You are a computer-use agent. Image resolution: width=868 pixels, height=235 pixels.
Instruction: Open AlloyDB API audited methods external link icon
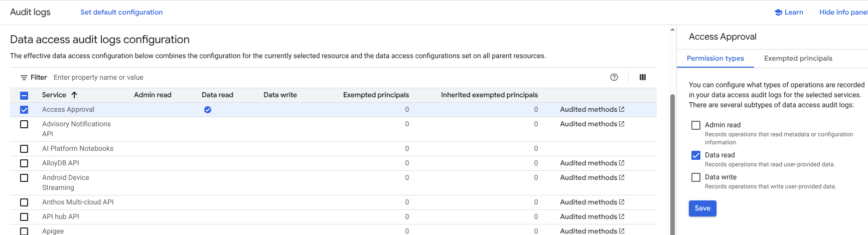pos(622,163)
